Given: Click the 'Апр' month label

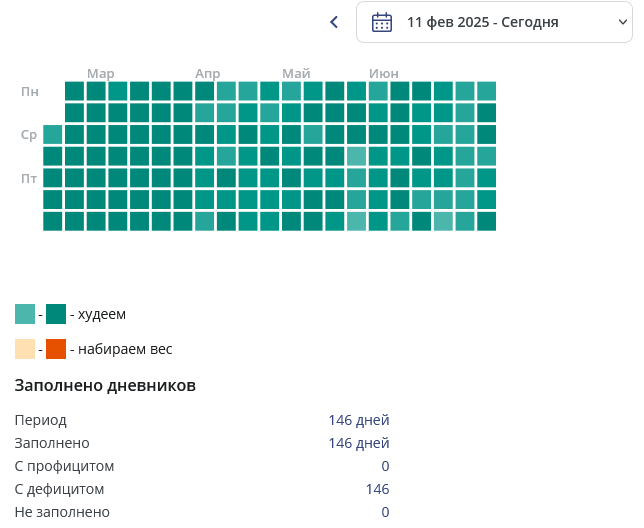Looking at the screenshot, I should pos(207,74).
